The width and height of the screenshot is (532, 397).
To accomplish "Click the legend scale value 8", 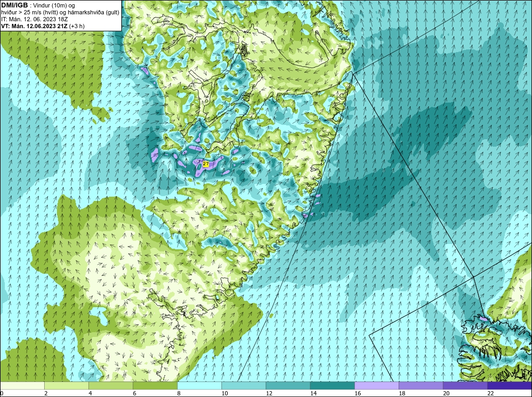I will click(x=179, y=393).
